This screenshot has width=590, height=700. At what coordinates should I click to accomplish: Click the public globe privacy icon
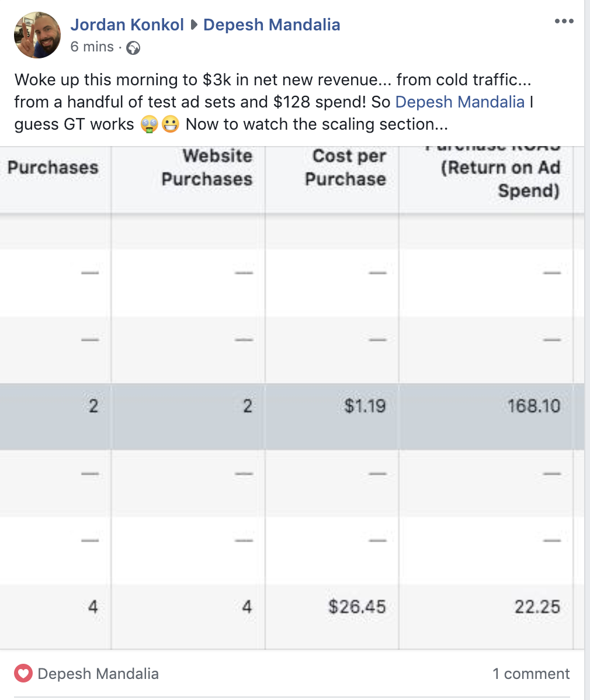[133, 47]
